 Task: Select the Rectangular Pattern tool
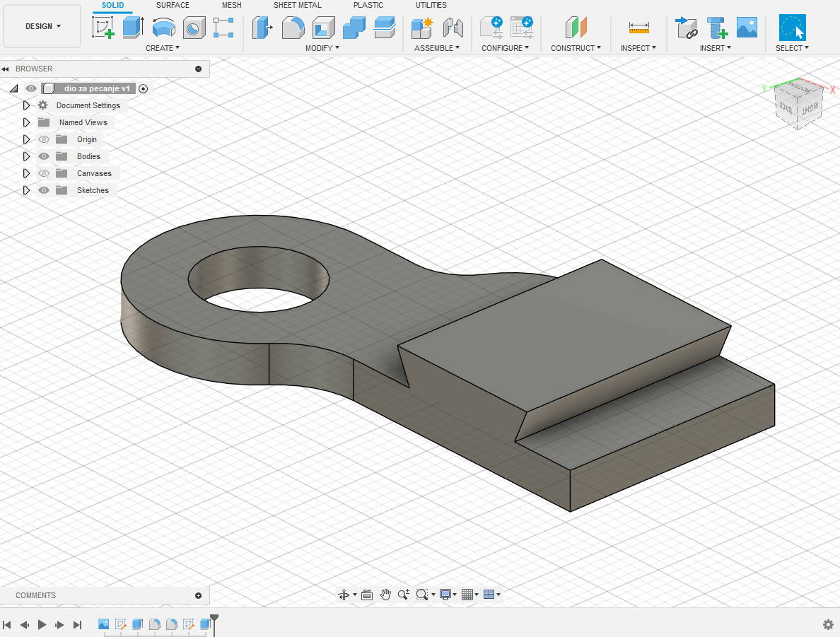(x=223, y=28)
